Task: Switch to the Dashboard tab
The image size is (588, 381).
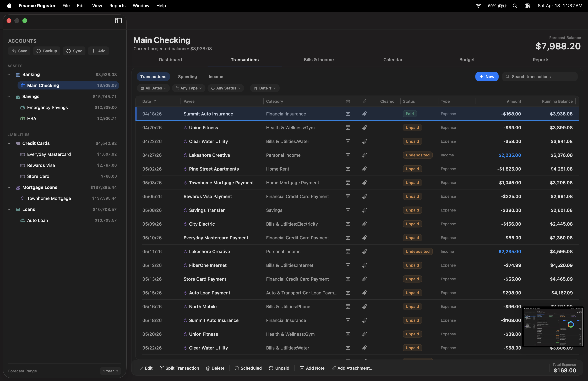Action: [x=170, y=60]
